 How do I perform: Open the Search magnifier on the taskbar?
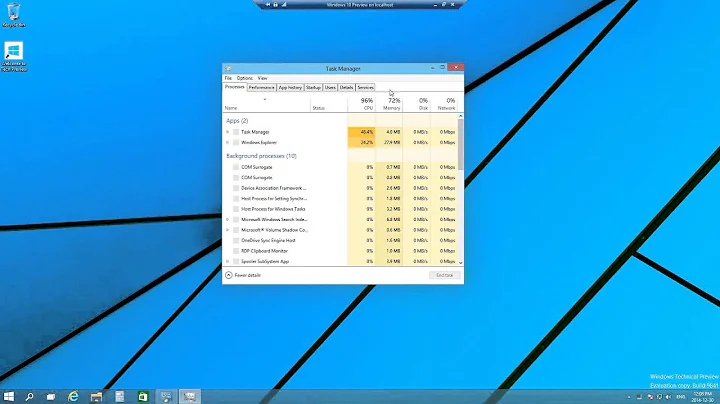point(29,397)
